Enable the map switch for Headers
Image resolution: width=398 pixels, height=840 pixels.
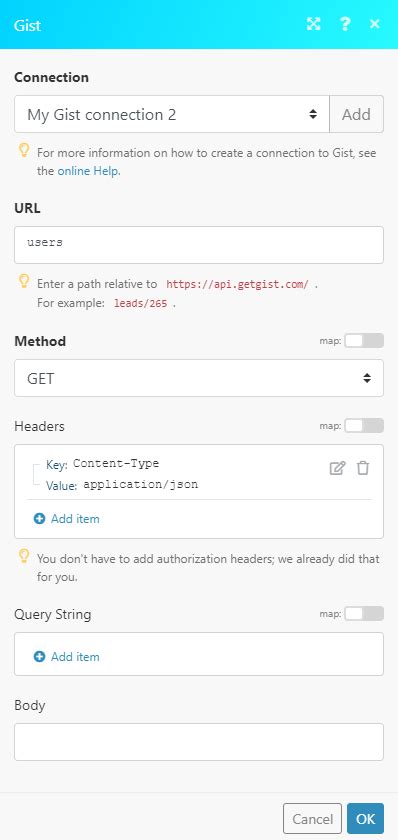click(364, 426)
